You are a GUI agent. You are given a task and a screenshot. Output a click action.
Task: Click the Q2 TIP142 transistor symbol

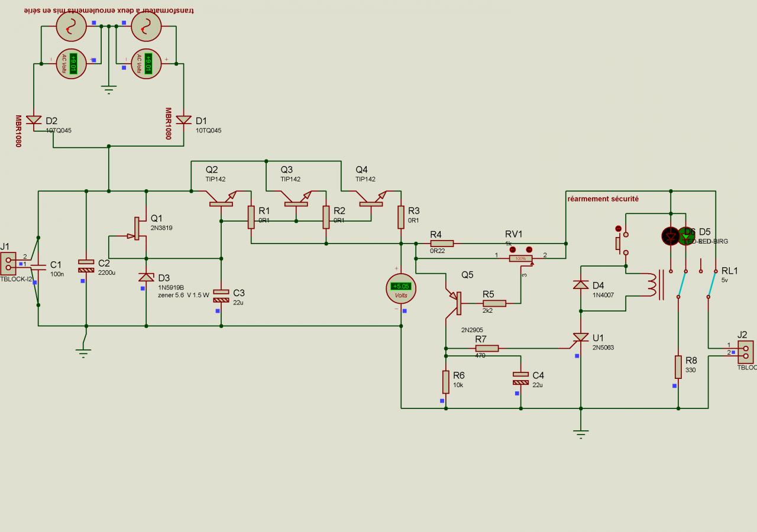(222, 199)
